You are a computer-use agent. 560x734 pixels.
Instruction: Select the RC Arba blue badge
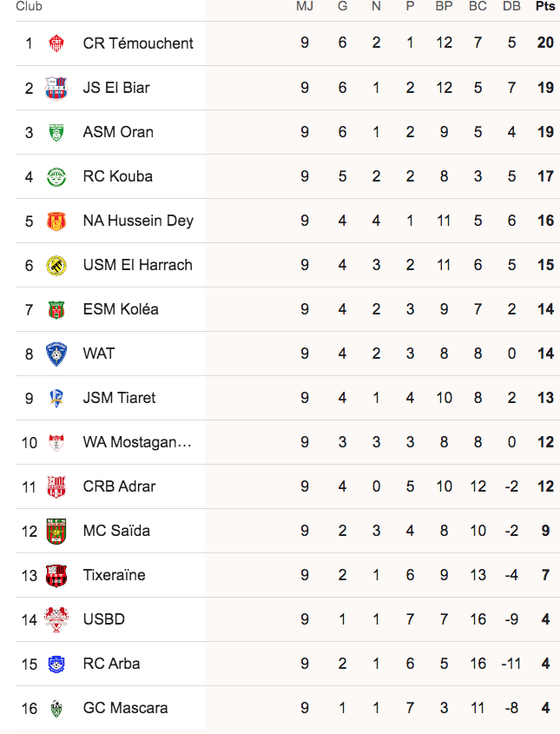[x=56, y=664]
